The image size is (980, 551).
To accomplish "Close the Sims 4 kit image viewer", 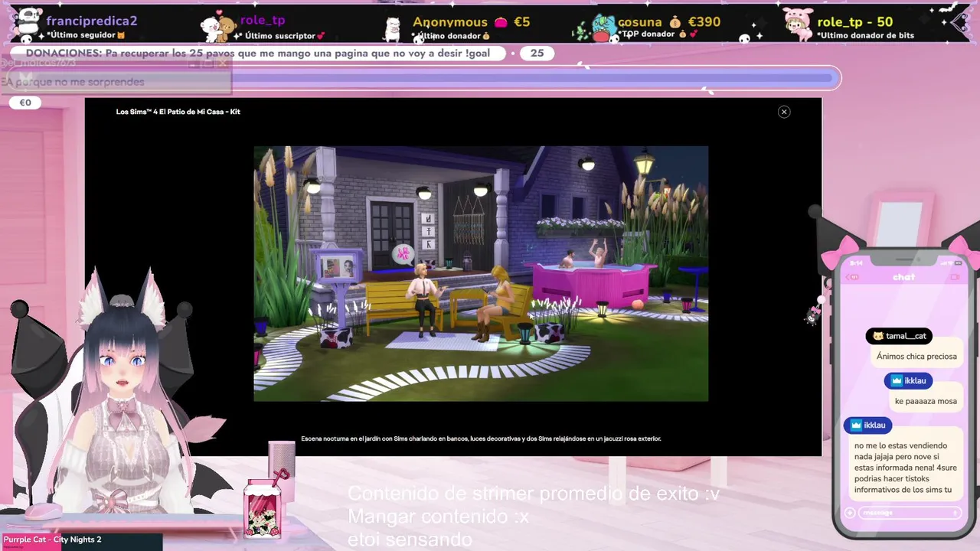I will point(783,112).
